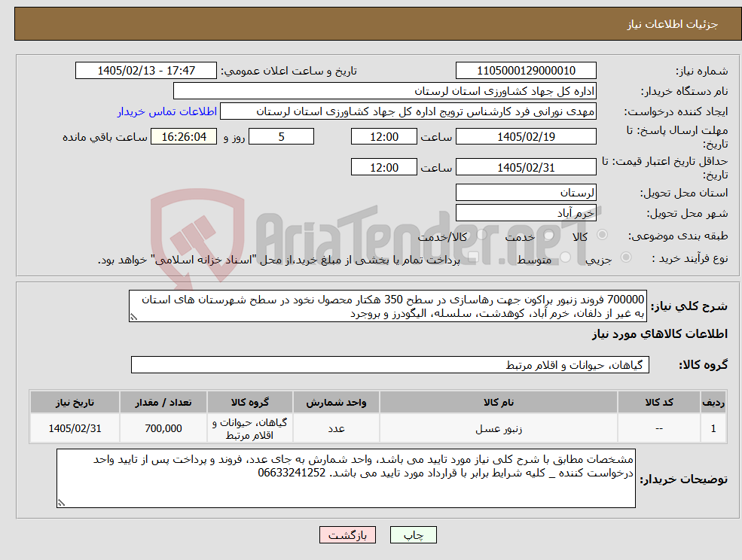The width and height of the screenshot is (742, 560).
Task: Click the row number cell 1
Action: (713, 428)
